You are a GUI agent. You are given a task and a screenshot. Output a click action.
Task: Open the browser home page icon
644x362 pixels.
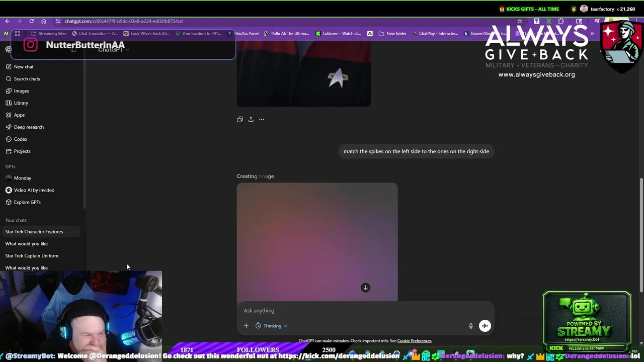point(43,21)
